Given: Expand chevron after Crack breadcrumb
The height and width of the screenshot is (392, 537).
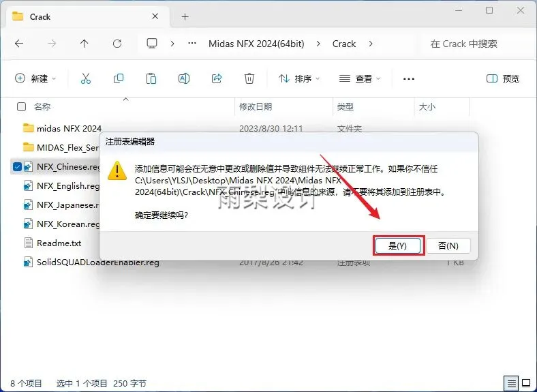Looking at the screenshot, I should pos(371,44).
